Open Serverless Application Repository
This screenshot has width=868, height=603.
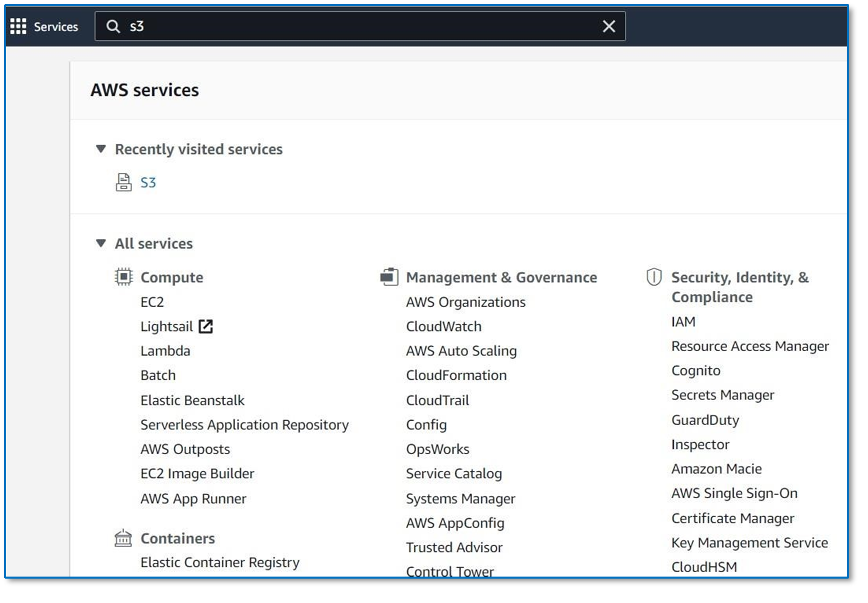(x=245, y=425)
